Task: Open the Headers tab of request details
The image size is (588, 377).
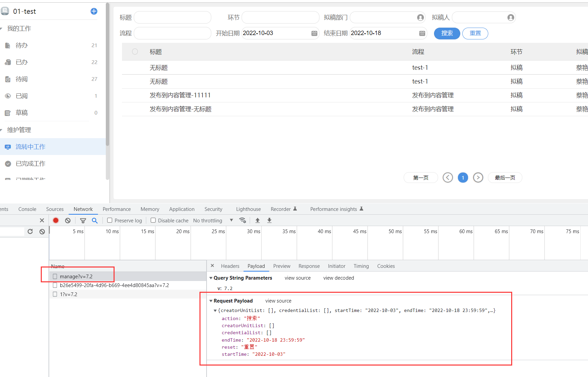Action: click(230, 266)
